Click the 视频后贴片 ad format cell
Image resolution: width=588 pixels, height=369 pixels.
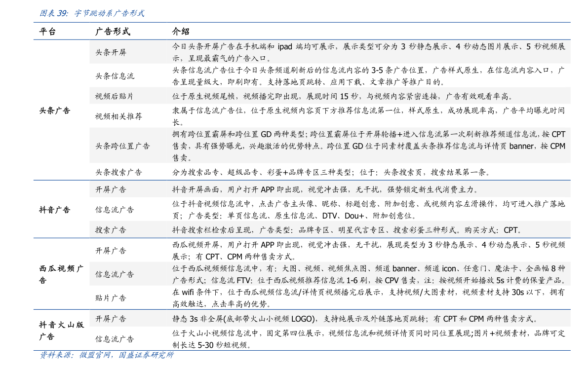point(115,96)
